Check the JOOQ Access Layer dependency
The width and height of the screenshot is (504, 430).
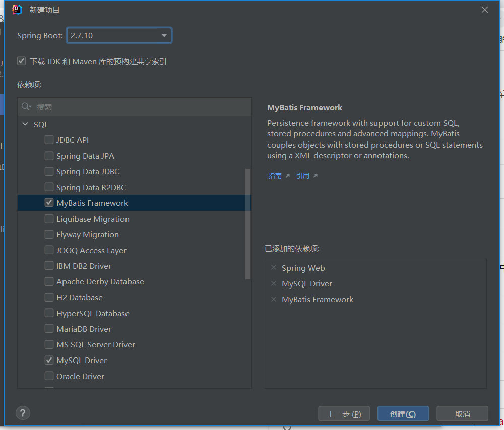click(49, 250)
